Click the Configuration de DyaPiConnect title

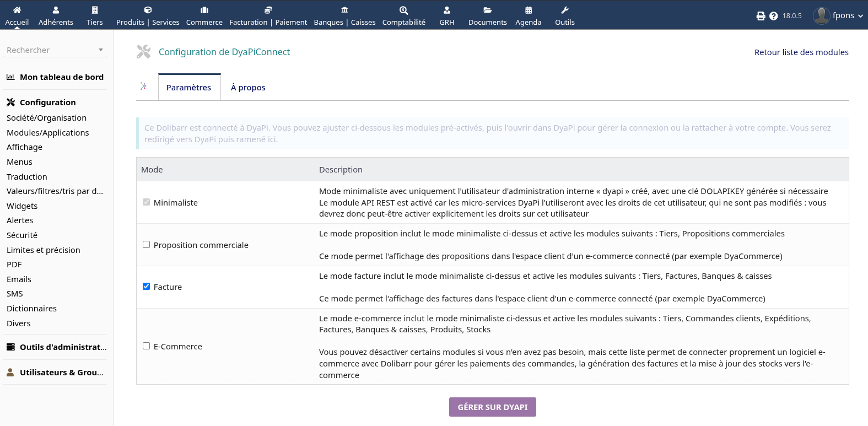coord(224,52)
